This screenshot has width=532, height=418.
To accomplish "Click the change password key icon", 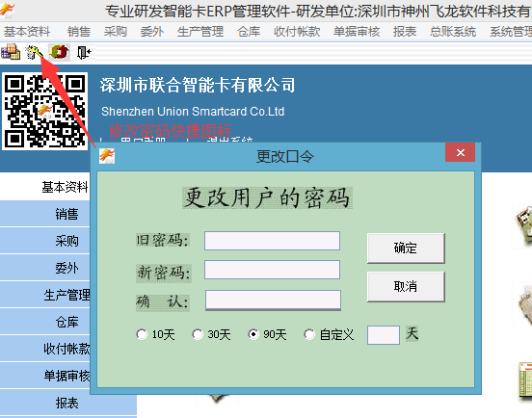I will pos(35,52).
